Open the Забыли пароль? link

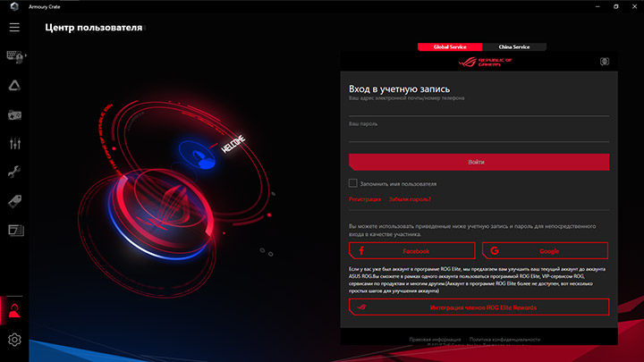pos(410,199)
